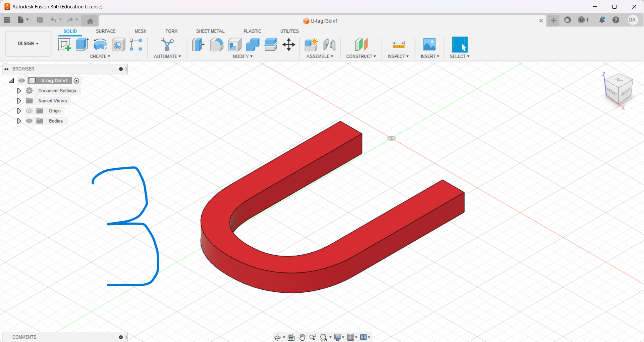Viewport: 644px width, 342px height.
Task: Click the Move/Copy cross-arrows icon
Action: (288, 44)
